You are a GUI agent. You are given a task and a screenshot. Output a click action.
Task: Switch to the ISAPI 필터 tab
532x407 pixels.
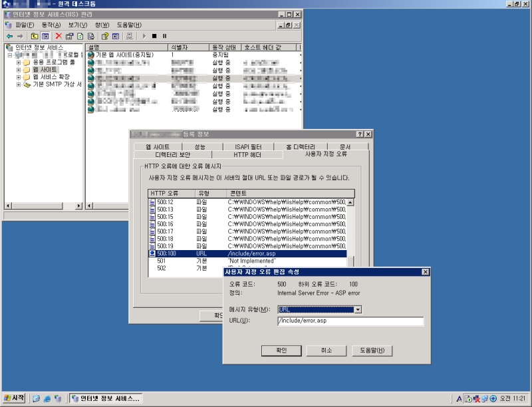[248, 146]
